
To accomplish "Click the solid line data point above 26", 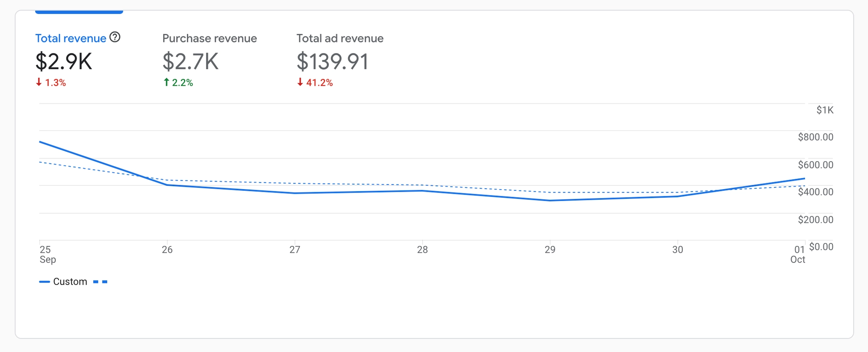I will [x=167, y=185].
